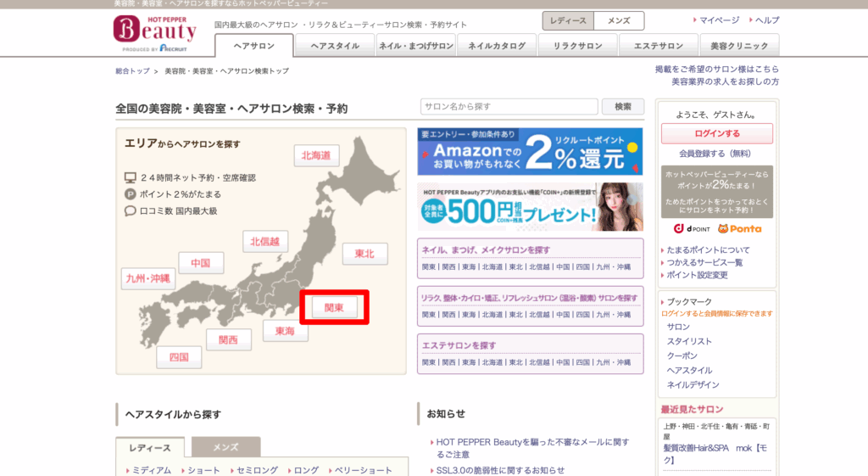Click the 会員登録する（無料） link
Image resolution: width=868 pixels, height=476 pixels.
715,154
